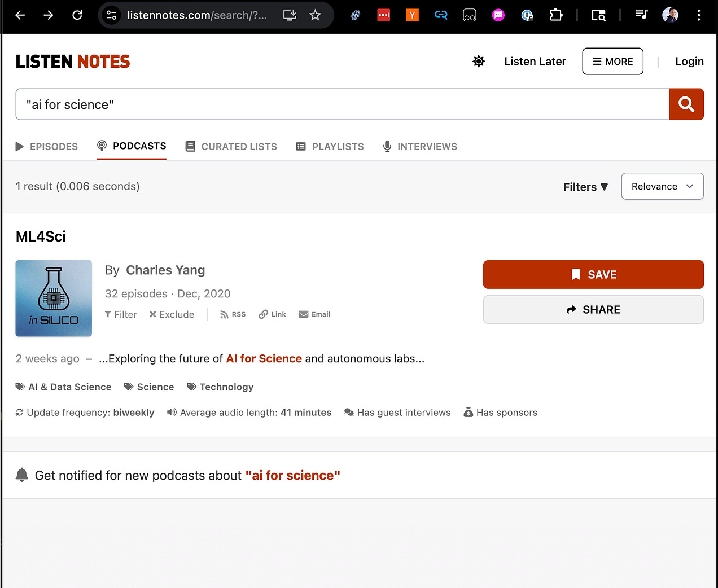
Task: Reload the page in the browser
Action: click(77, 15)
